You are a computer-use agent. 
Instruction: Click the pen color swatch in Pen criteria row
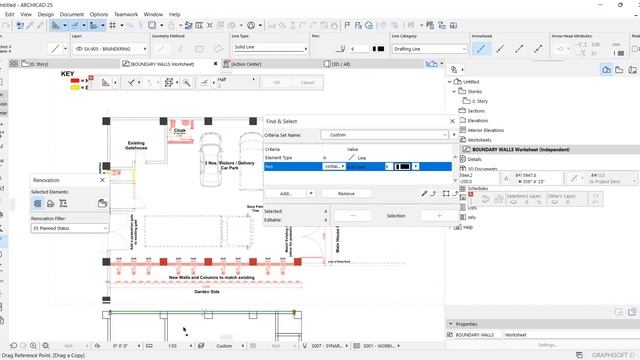402,167
